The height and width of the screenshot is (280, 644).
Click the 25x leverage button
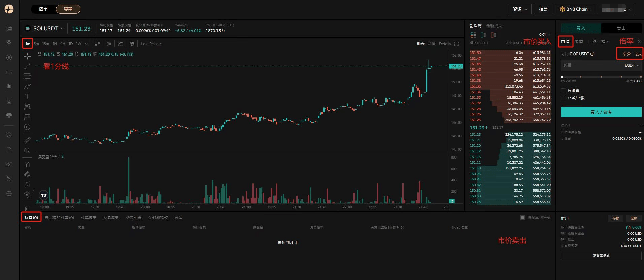coord(638,54)
